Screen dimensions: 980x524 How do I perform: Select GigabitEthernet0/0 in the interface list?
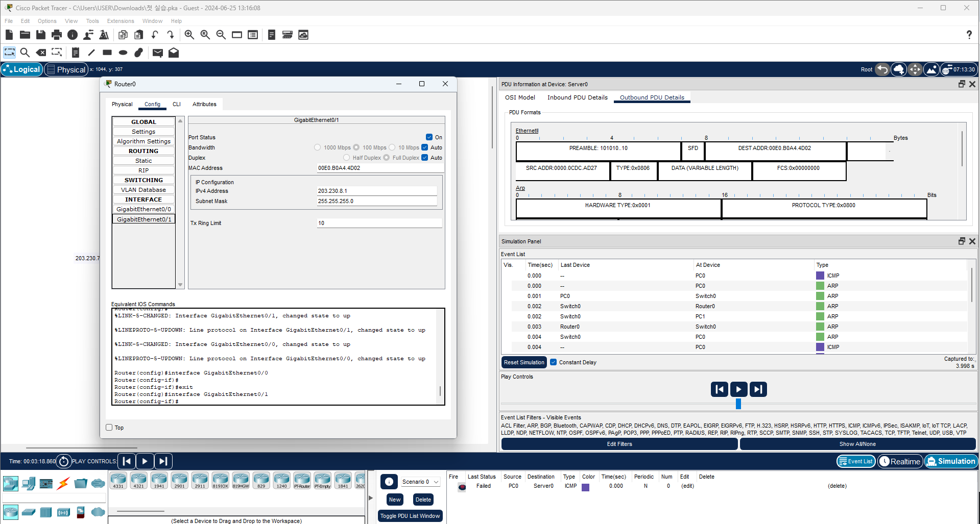coord(144,209)
